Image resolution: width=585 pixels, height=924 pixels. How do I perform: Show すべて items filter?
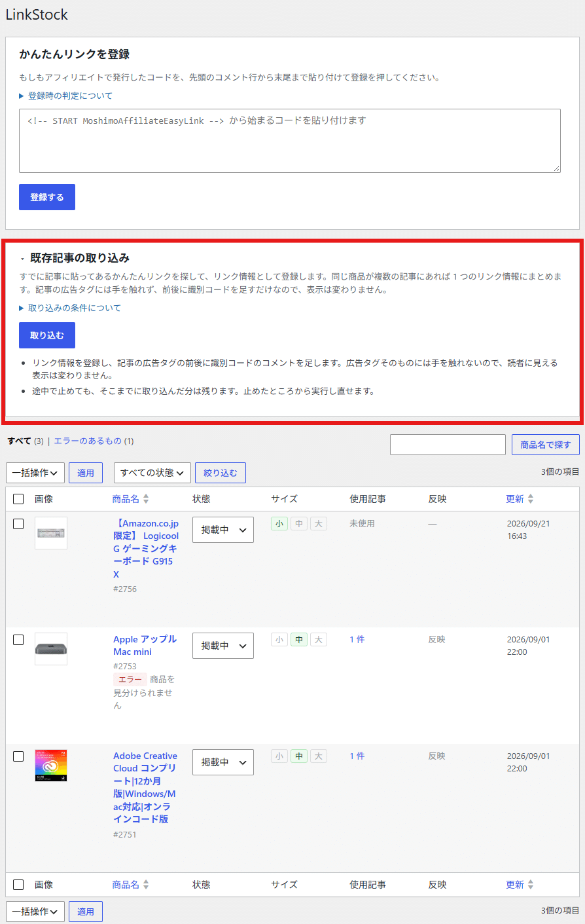pyautogui.click(x=19, y=441)
